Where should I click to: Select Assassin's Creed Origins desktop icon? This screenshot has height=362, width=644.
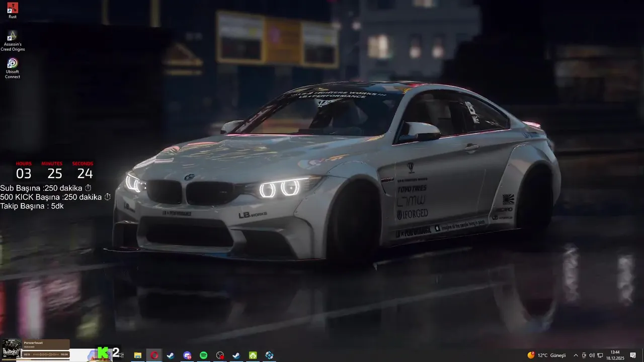tap(13, 40)
